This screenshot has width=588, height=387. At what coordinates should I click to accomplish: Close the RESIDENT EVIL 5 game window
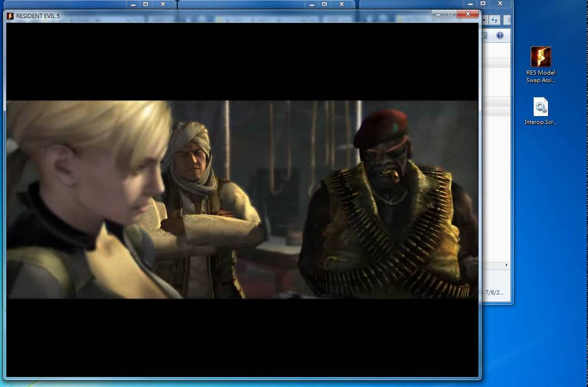pos(468,14)
